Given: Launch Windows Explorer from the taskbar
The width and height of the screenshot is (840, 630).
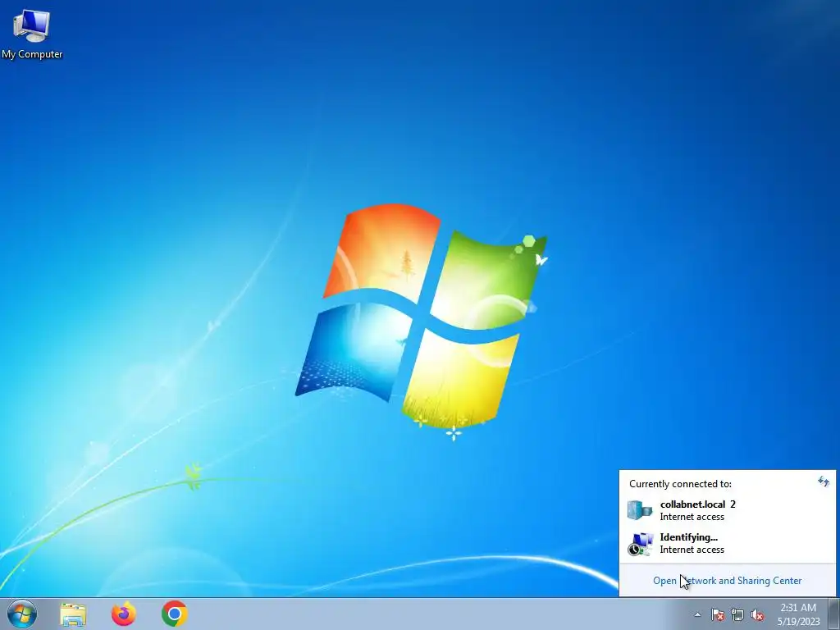Looking at the screenshot, I should (73, 614).
